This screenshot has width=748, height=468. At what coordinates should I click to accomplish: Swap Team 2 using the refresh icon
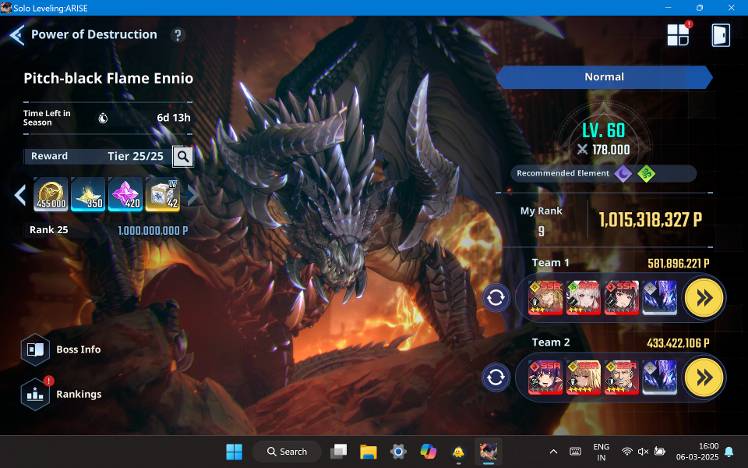pyautogui.click(x=496, y=377)
